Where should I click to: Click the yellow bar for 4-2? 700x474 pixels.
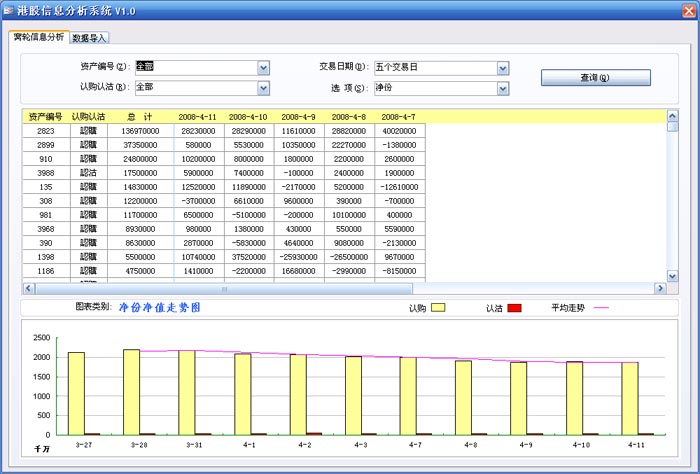[298, 395]
